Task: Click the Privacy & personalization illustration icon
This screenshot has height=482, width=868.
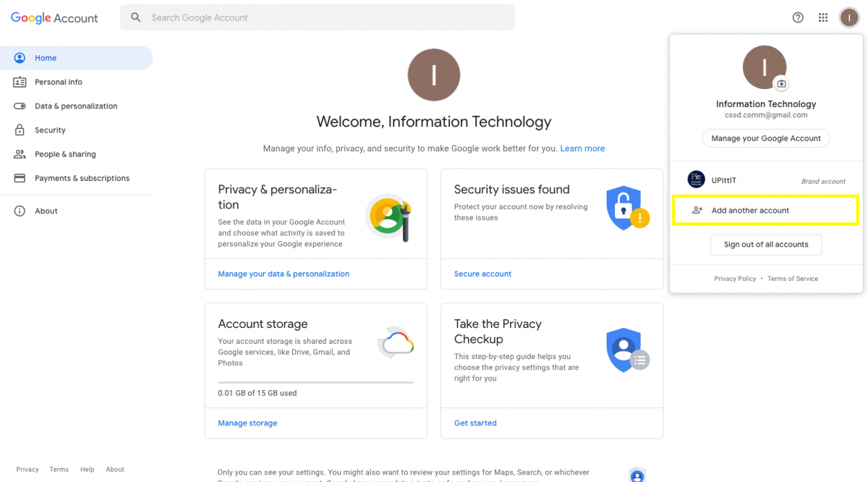Action: point(388,217)
